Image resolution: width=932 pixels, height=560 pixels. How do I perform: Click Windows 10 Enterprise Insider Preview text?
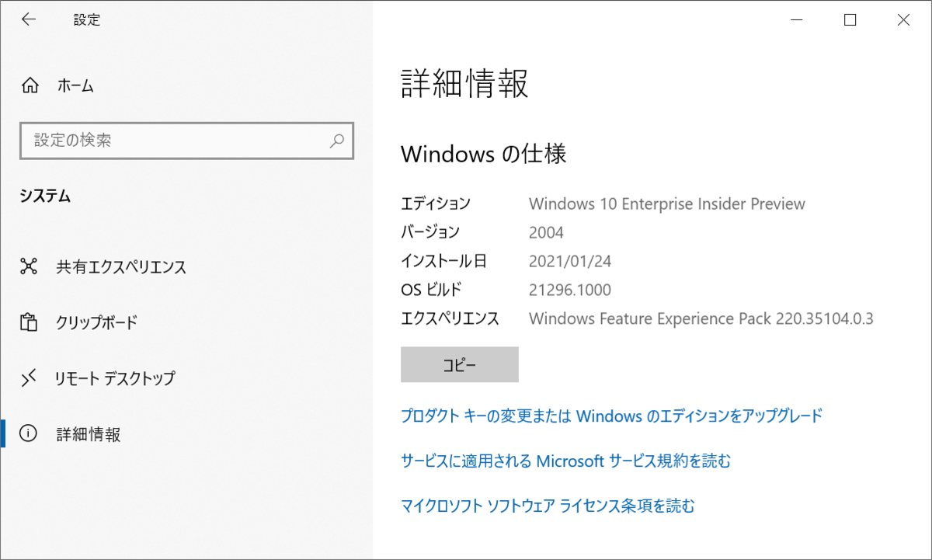click(667, 203)
